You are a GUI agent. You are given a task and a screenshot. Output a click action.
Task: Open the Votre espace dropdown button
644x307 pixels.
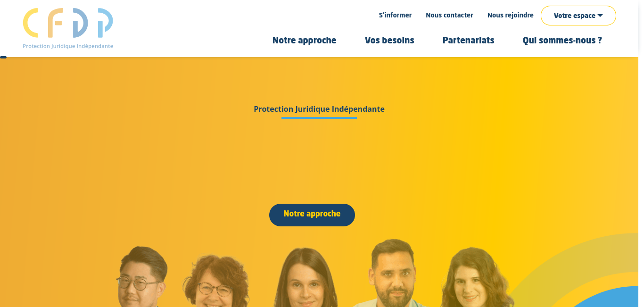[x=578, y=16]
